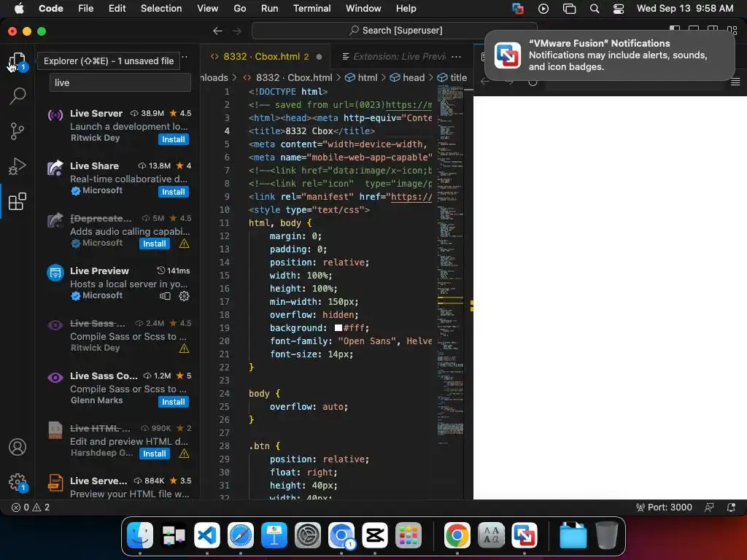Navigate back with editor arrow
747x560 pixels.
pos(217,31)
